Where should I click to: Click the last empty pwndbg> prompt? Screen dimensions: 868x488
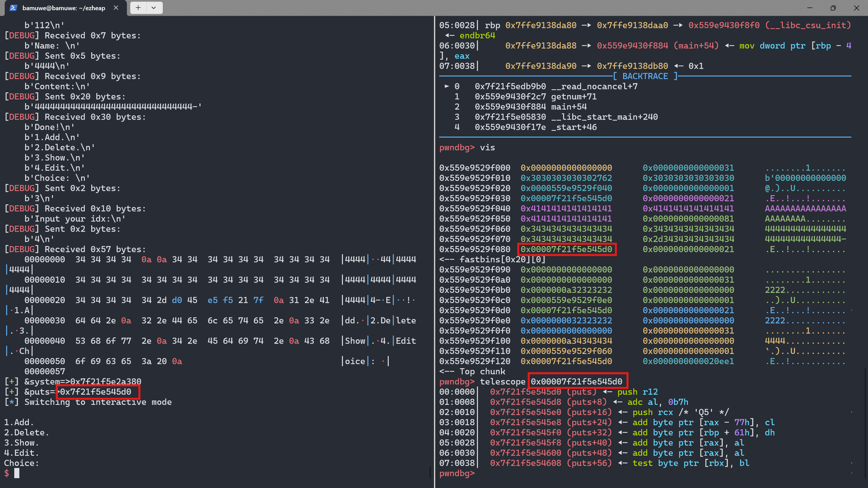457,473
